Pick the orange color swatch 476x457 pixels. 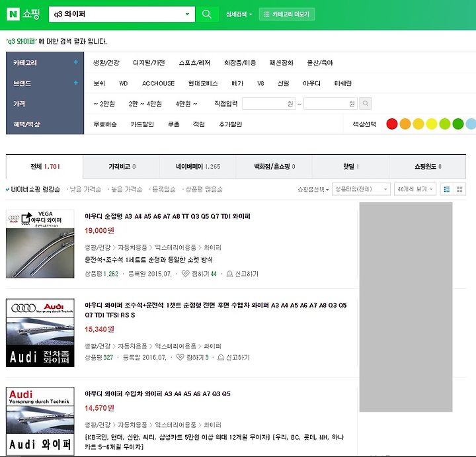(405, 124)
